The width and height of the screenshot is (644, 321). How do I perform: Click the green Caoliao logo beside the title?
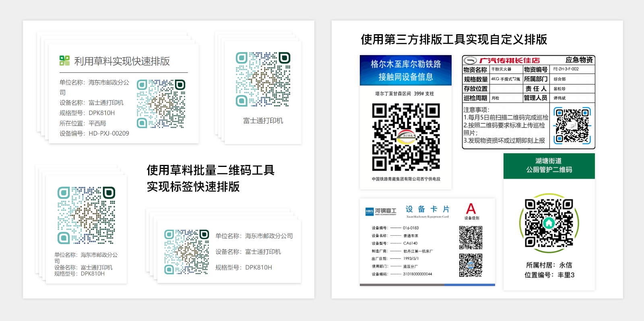tap(64, 61)
